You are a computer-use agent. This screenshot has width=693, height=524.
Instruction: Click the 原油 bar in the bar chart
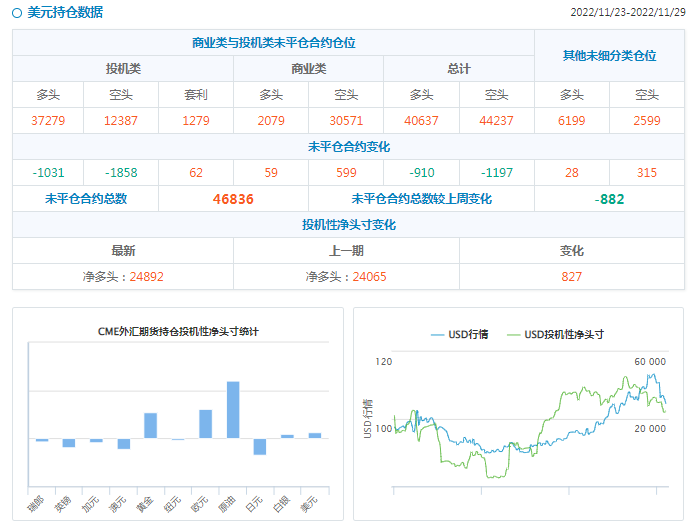click(x=232, y=409)
